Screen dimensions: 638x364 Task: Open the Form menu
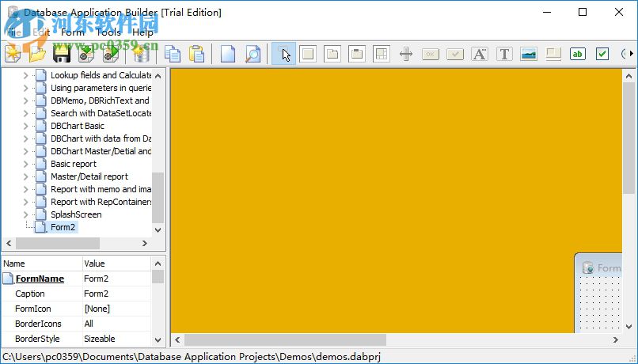(72, 32)
